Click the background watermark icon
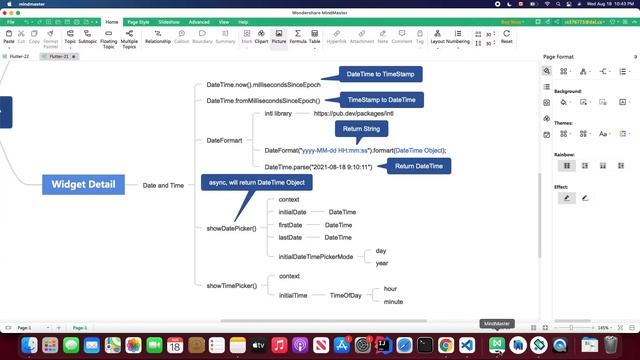 [x=622, y=102]
